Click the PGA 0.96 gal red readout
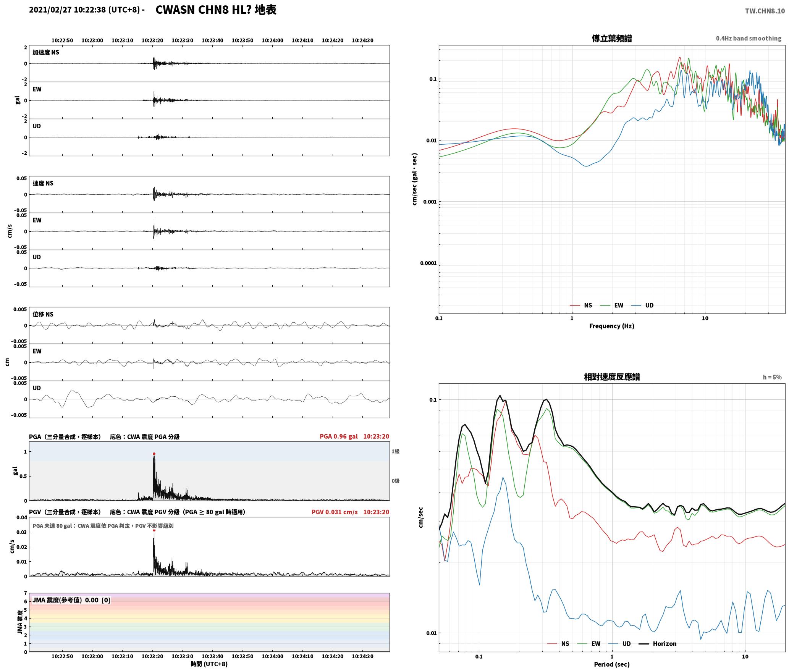 tap(339, 436)
